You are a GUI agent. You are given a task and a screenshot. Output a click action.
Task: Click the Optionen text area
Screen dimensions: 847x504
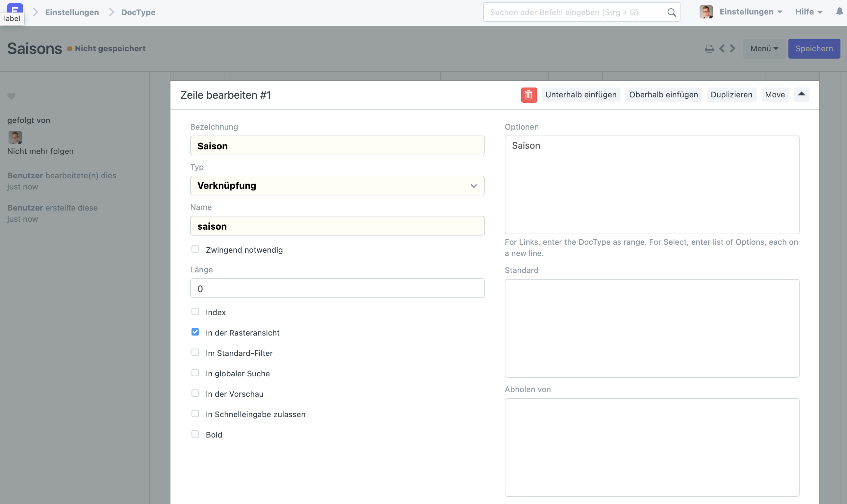pos(652,185)
